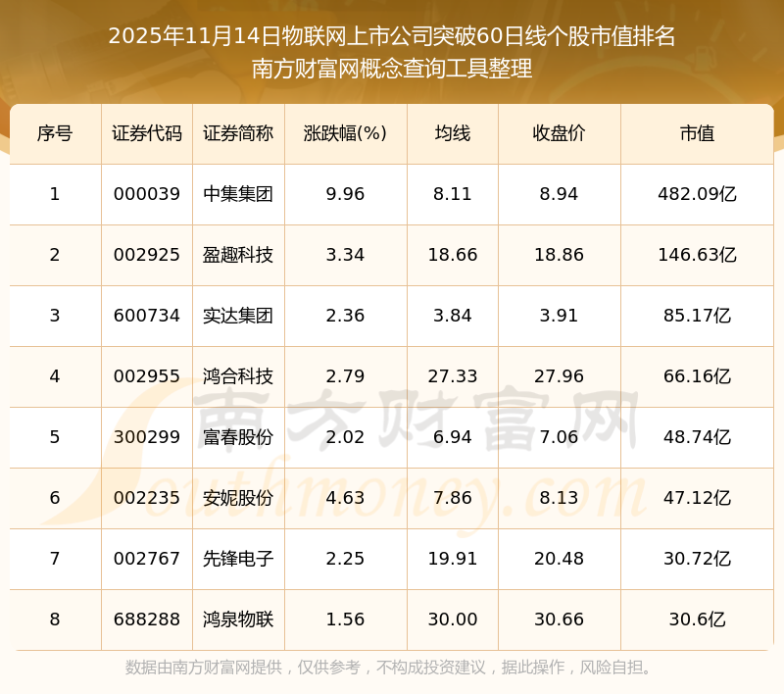This screenshot has height=694, width=784.
Task: Click the 18.86 closing price cell
Action: [x=559, y=255]
